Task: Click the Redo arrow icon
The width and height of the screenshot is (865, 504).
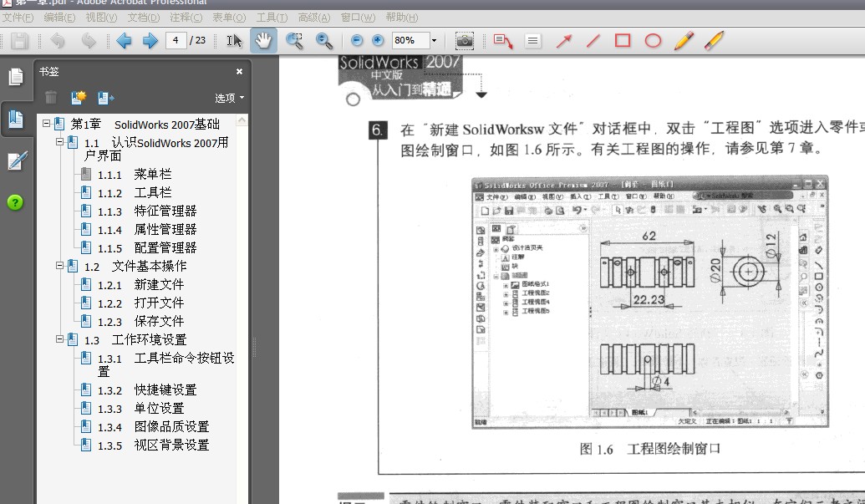Action: (x=89, y=41)
